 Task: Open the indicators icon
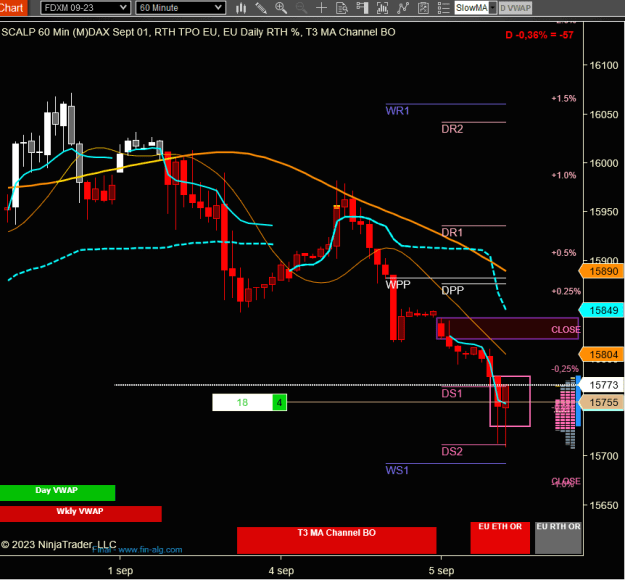click(403, 8)
